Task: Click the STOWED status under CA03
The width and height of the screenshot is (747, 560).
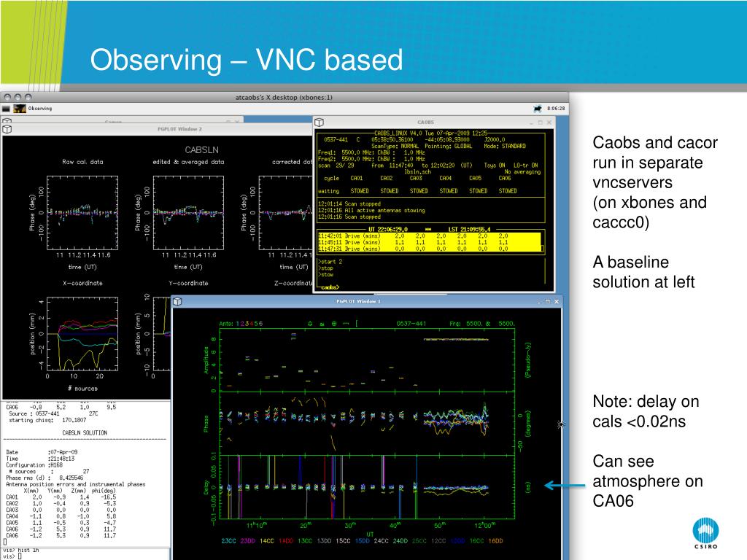Action: pyautogui.click(x=419, y=191)
